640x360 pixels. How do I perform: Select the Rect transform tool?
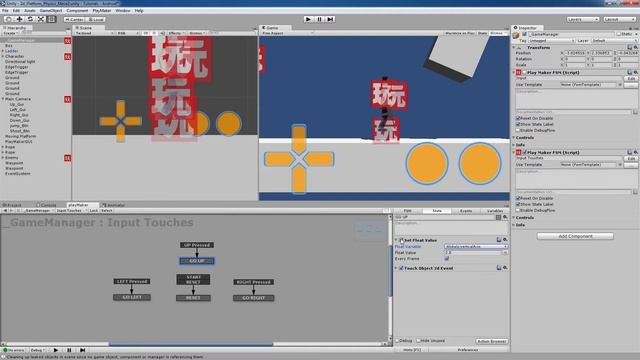point(51,19)
